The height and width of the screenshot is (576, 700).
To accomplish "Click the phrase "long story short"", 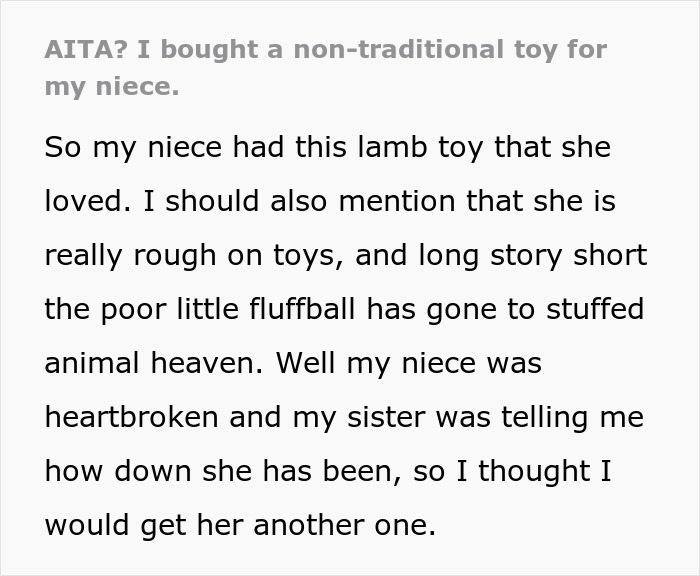I will point(532,255).
